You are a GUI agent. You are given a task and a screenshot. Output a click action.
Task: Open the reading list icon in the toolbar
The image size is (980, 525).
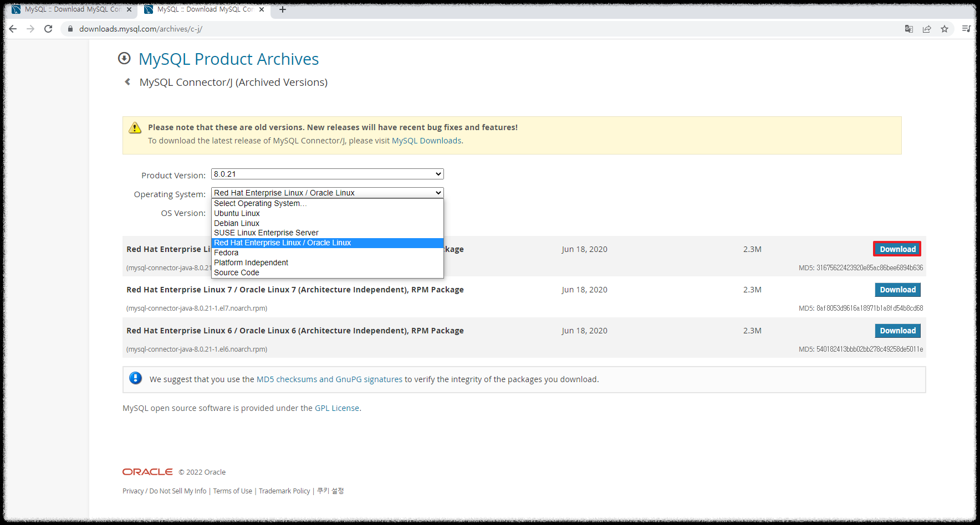point(966,29)
